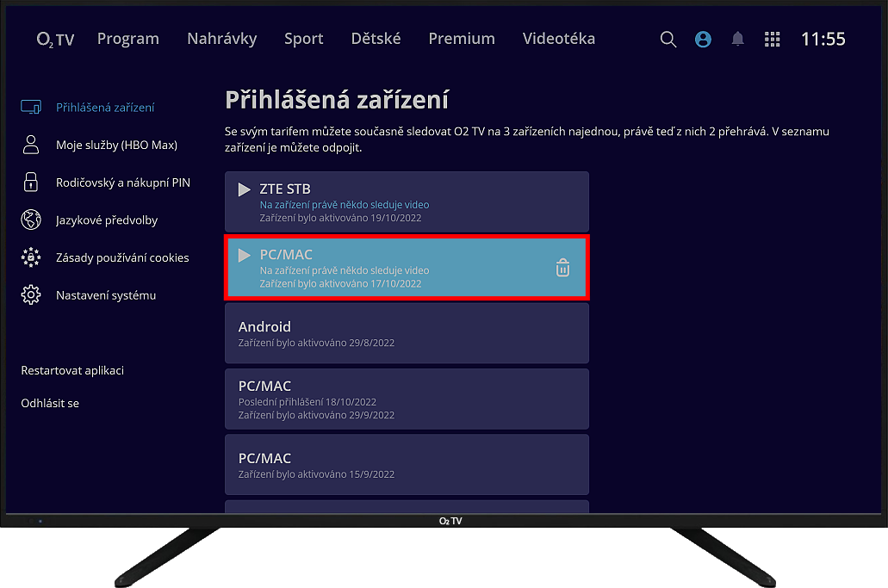
Task: Open the search magnifier icon
Action: pyautogui.click(x=668, y=40)
